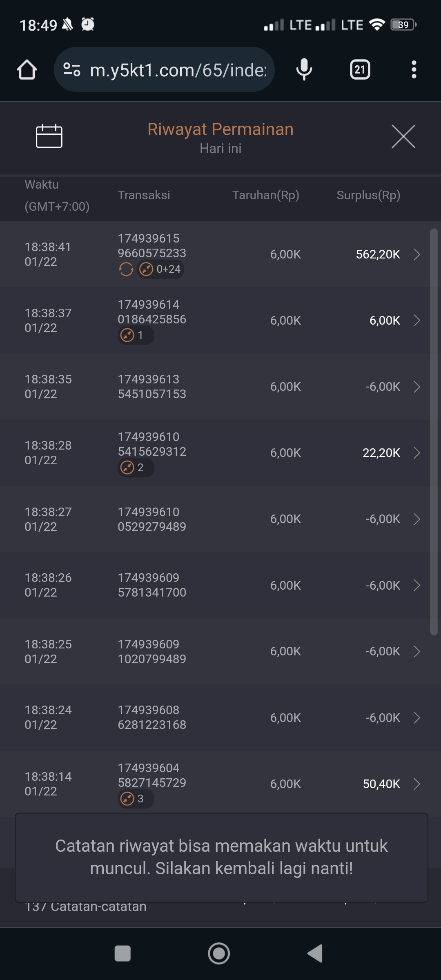
Task: Tap the browser home icon
Action: (x=27, y=70)
